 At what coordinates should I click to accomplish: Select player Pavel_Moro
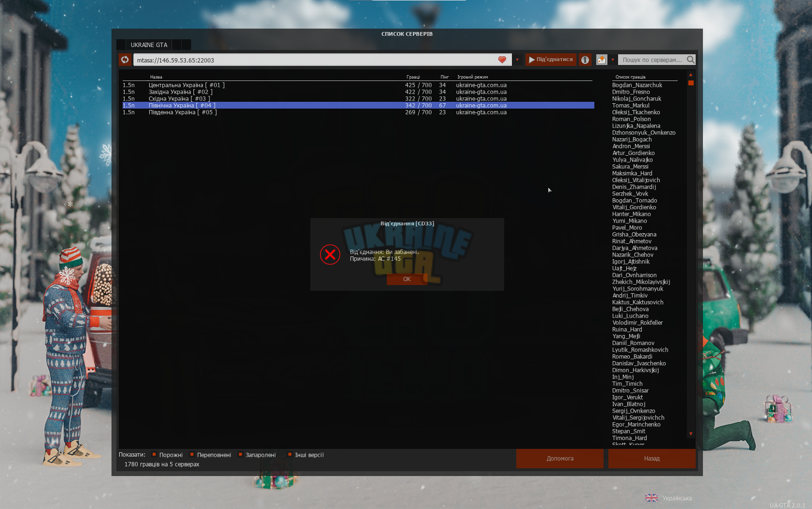pos(627,228)
